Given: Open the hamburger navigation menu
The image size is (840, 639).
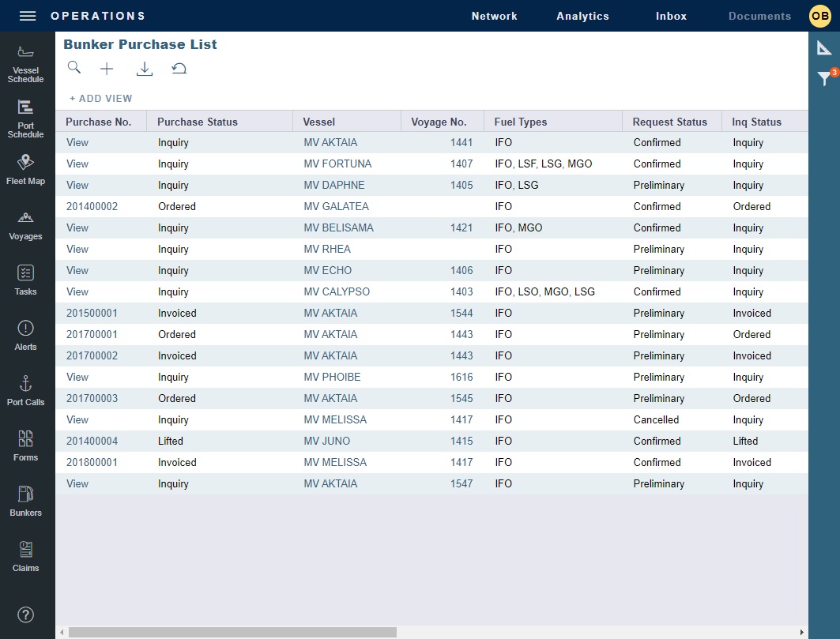Looking at the screenshot, I should pyautogui.click(x=28, y=16).
